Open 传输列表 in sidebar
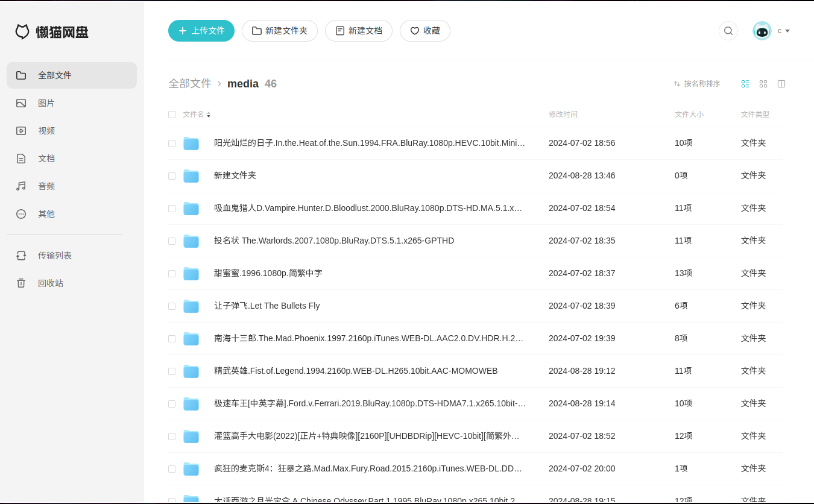 [72, 256]
